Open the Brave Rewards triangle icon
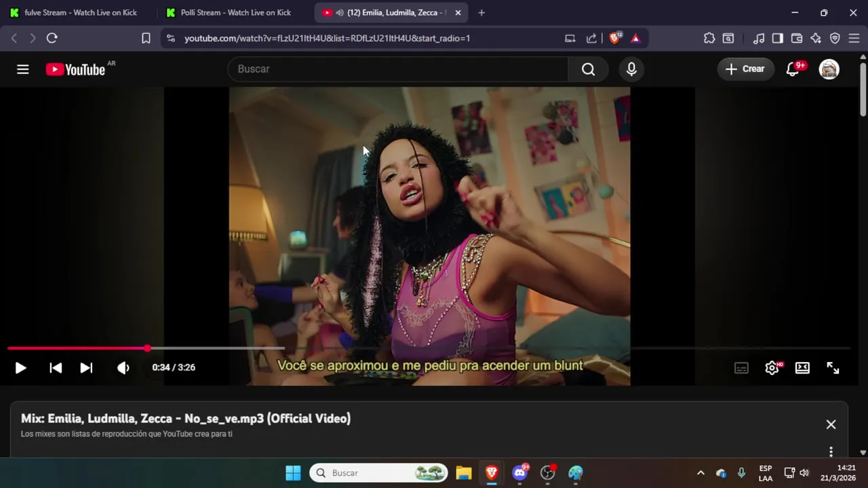This screenshot has width=868, height=488. click(x=635, y=39)
